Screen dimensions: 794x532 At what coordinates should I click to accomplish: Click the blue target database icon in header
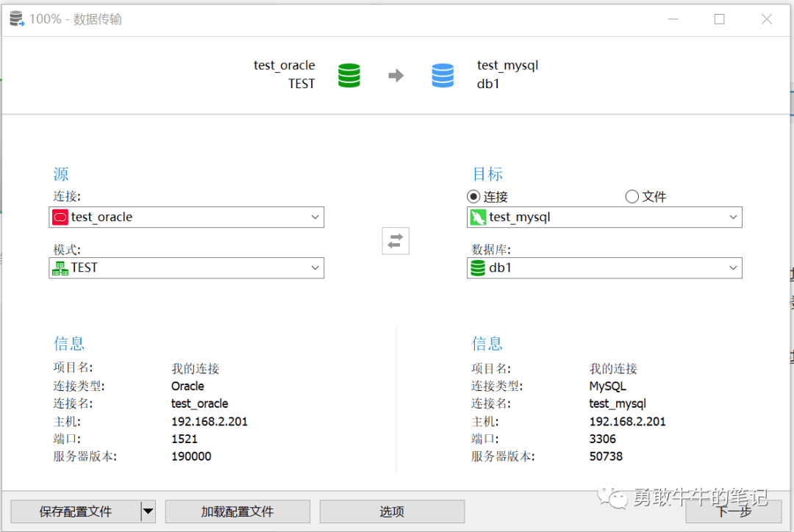(x=443, y=75)
